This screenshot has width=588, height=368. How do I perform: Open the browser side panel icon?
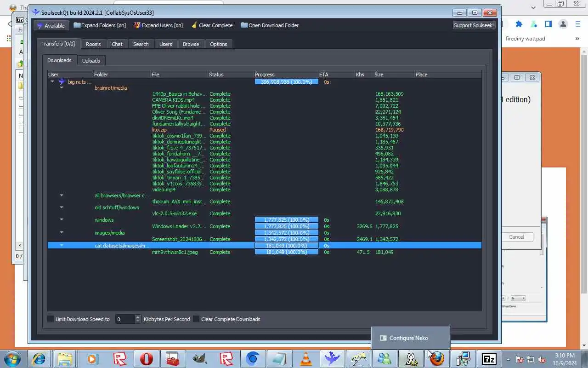548,24
